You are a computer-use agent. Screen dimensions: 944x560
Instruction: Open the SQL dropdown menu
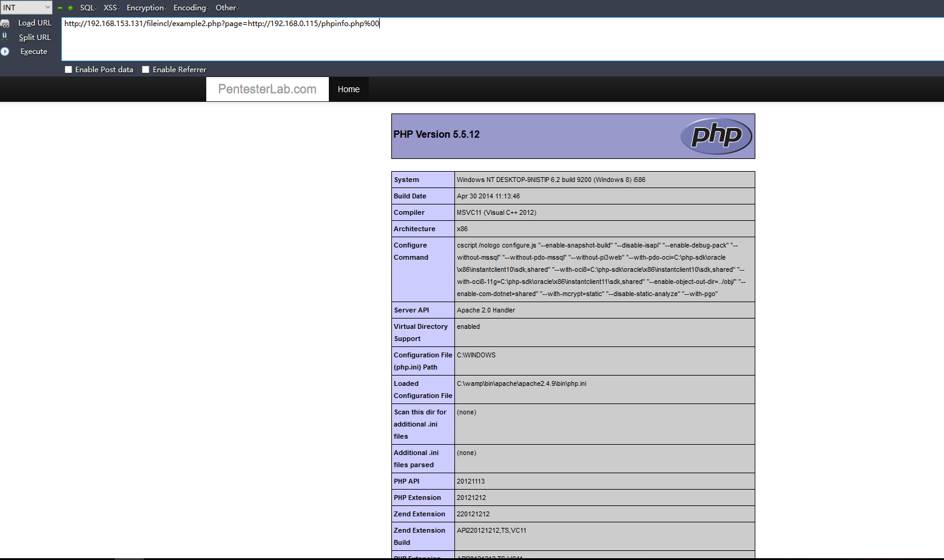coord(88,8)
